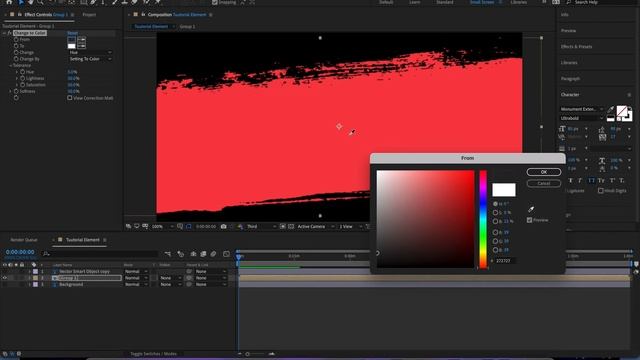Screen dimensions: 640x360
Task: Click the timeline search magnifier icon
Action: (x=46, y=254)
